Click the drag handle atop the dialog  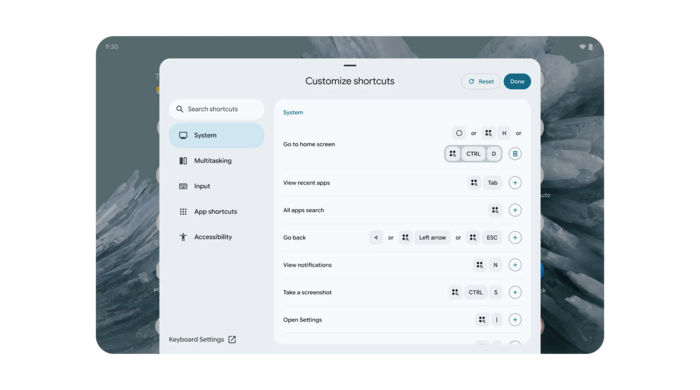[x=350, y=66]
